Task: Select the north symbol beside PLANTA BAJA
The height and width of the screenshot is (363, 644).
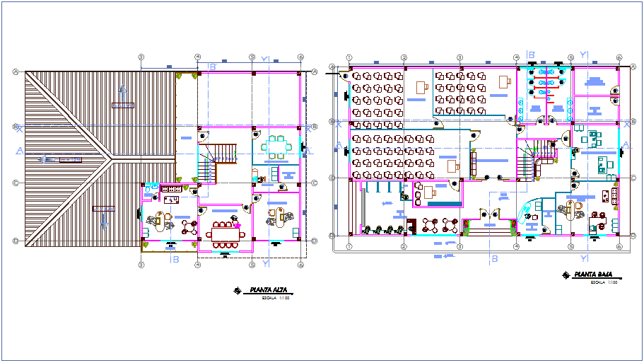Action: [566, 275]
